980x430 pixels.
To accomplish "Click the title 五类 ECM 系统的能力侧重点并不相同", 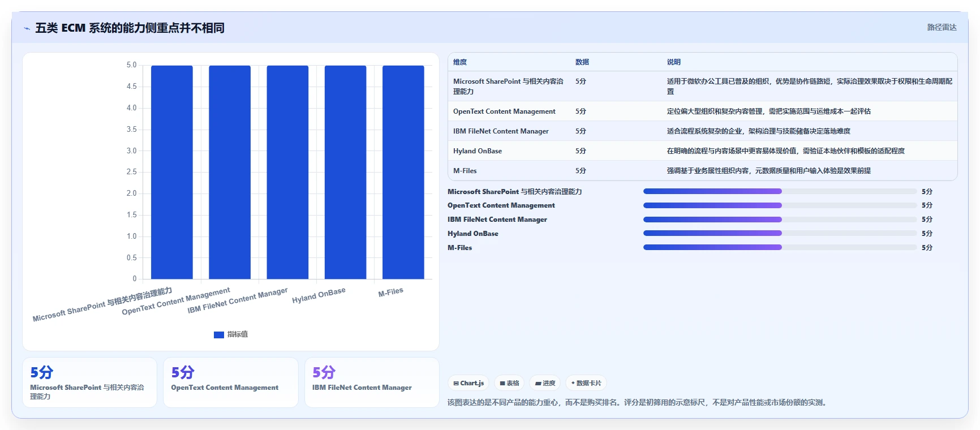I will click(x=130, y=28).
